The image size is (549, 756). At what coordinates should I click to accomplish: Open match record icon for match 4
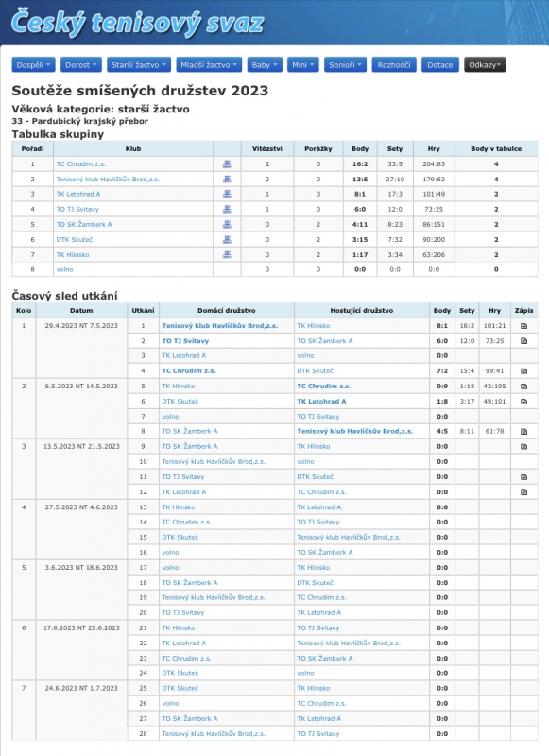pyautogui.click(x=523, y=371)
